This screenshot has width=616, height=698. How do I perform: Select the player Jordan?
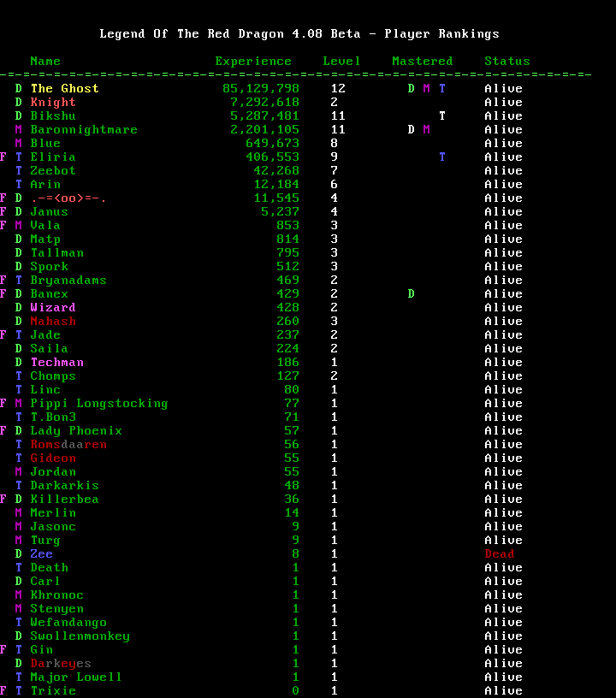(53, 472)
